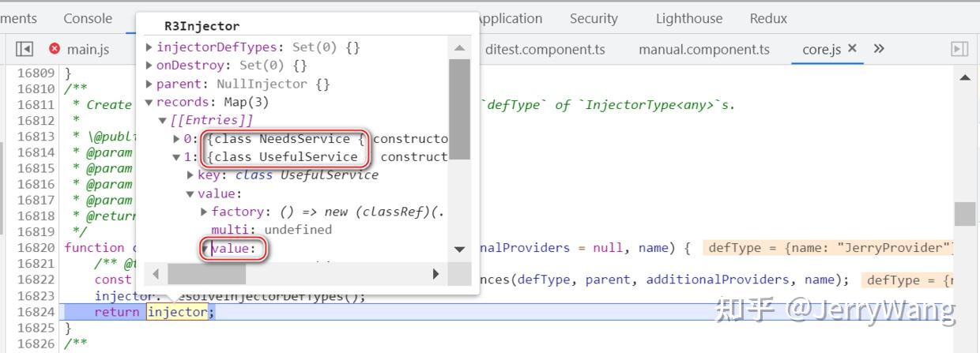Click the R3Injector popup title
This screenshot has width=980, height=353.
[202, 26]
